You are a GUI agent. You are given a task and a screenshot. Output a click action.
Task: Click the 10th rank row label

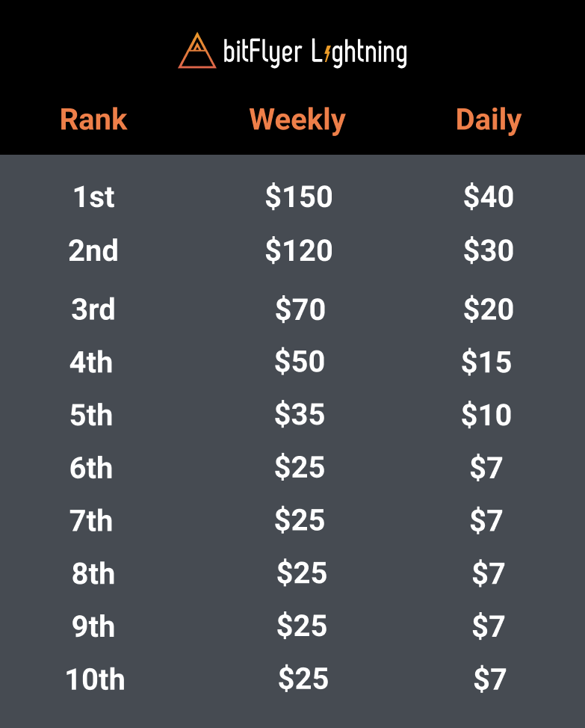(95, 679)
